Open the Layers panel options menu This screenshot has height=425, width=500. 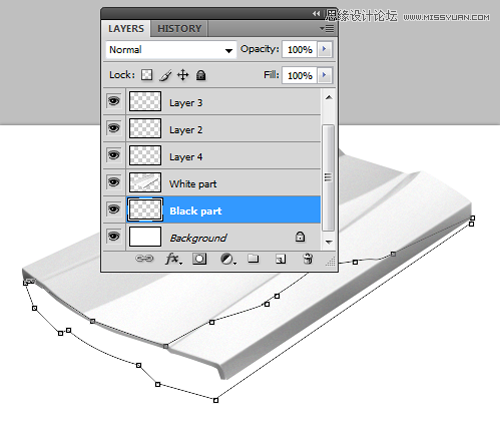coord(327,29)
